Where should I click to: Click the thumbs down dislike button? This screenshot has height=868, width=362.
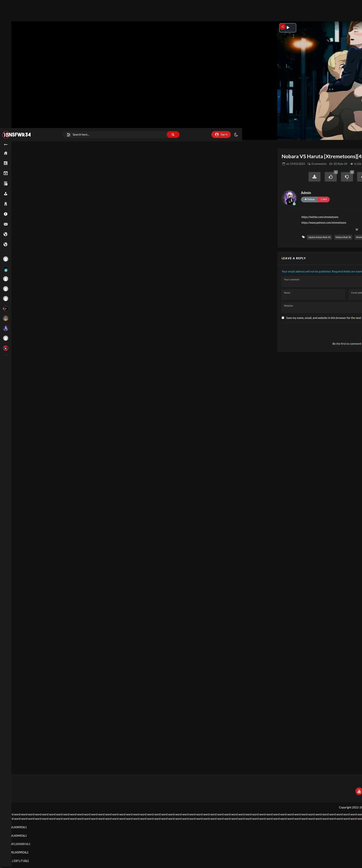coord(347,177)
